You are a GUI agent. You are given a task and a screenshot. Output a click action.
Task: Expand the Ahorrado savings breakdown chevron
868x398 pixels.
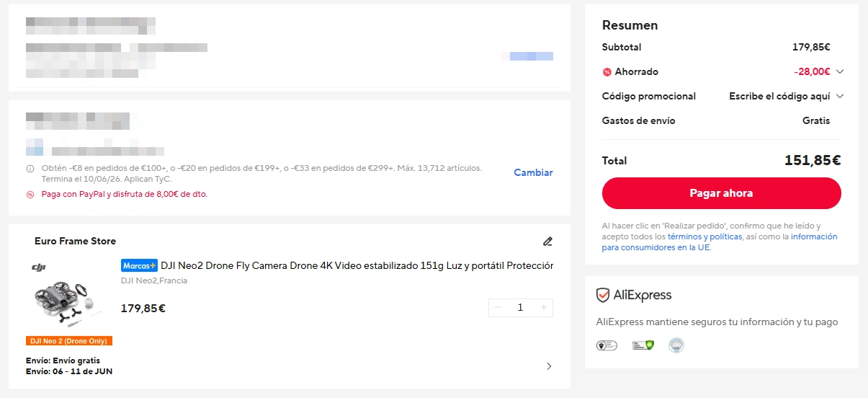point(839,71)
